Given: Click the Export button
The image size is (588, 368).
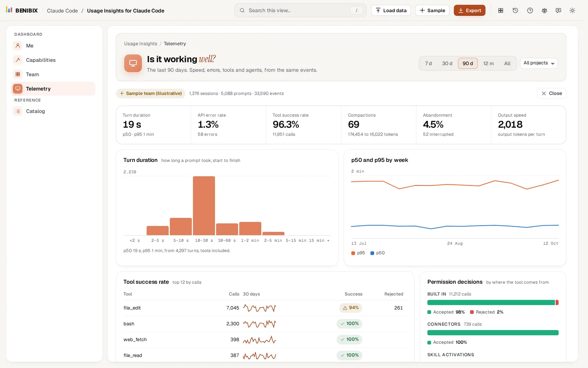Looking at the screenshot, I should (x=470, y=10).
